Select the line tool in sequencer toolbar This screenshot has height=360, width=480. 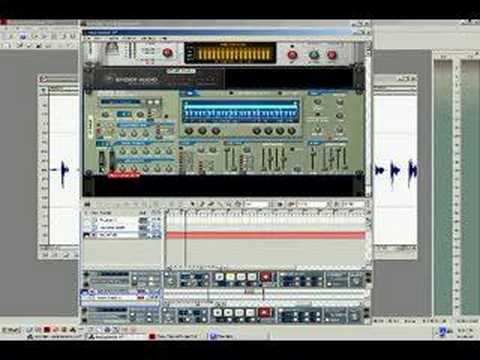(x=220, y=204)
